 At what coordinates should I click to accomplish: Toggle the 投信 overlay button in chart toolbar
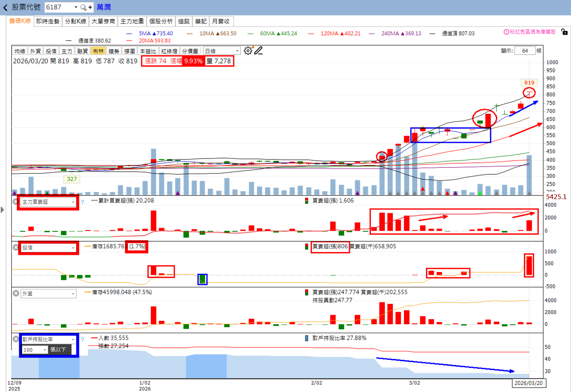pyautogui.click(x=51, y=51)
